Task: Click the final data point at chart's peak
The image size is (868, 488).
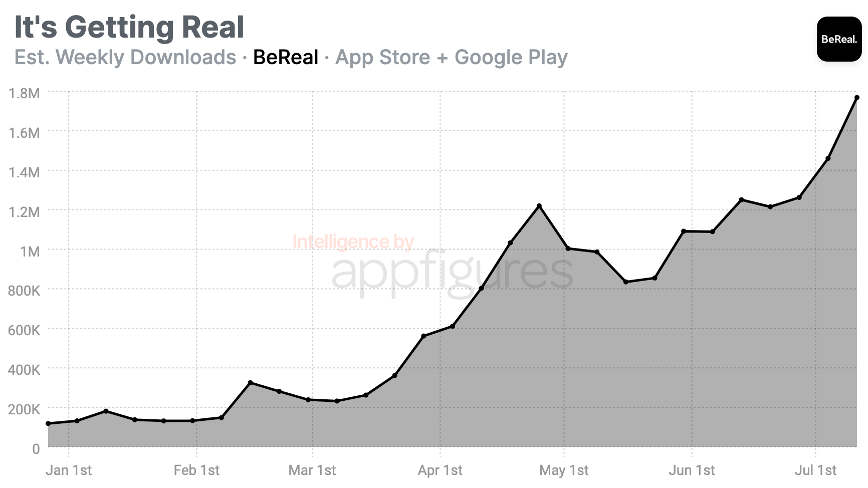Action: click(x=857, y=98)
